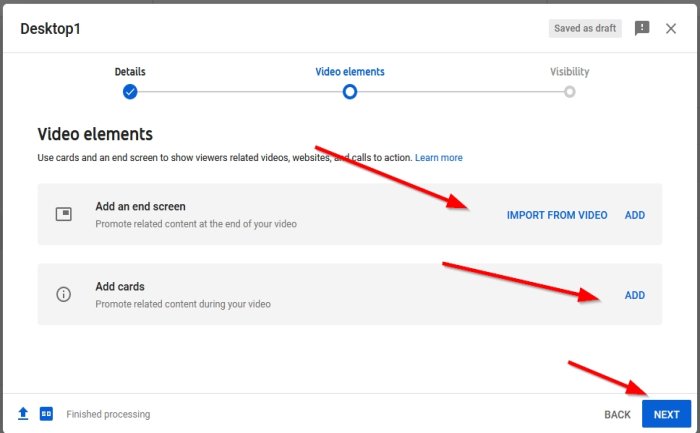This screenshot has width=700, height=433.
Task: Go to the Details step
Action: point(130,72)
